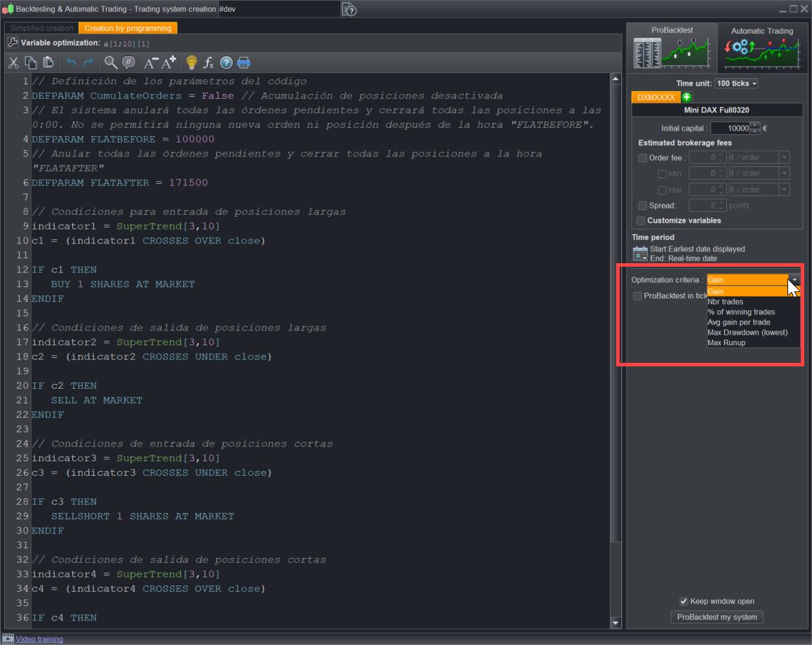812x645 pixels.
Task: Select Avg gain per trade option
Action: [738, 322]
